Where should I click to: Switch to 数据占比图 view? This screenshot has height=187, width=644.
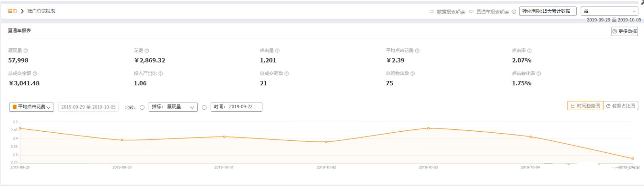[x=621, y=106]
